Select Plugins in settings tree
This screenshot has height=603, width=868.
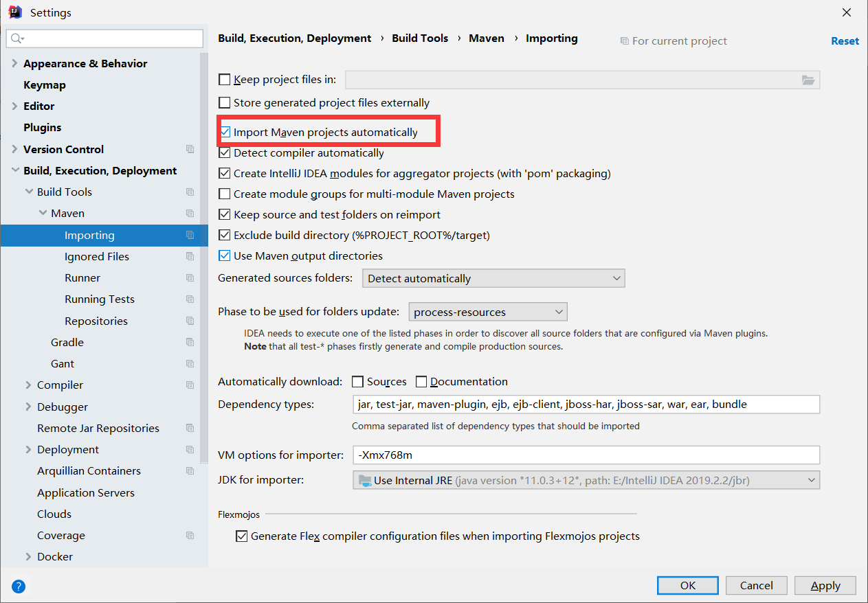pyautogui.click(x=43, y=128)
